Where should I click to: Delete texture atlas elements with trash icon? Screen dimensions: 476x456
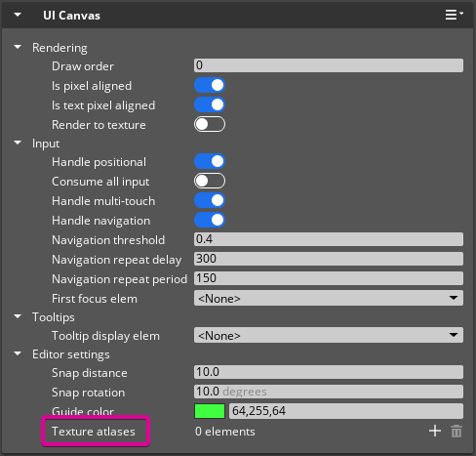tap(456, 432)
